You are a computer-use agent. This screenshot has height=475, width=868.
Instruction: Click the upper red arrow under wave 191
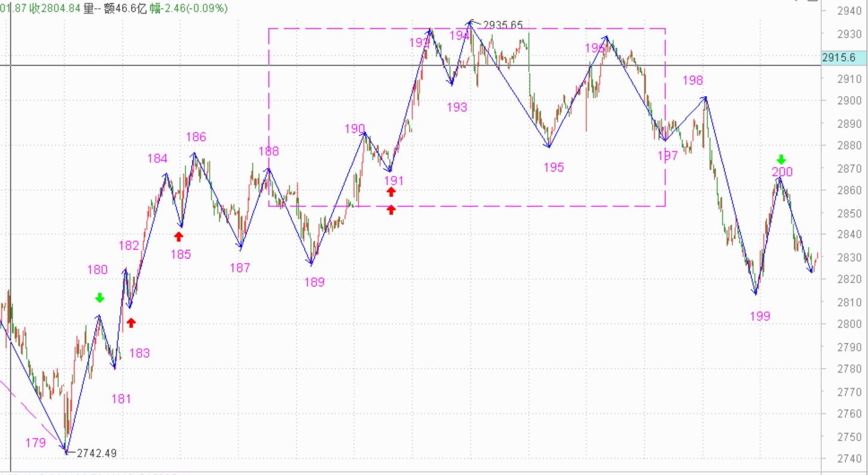pos(391,191)
